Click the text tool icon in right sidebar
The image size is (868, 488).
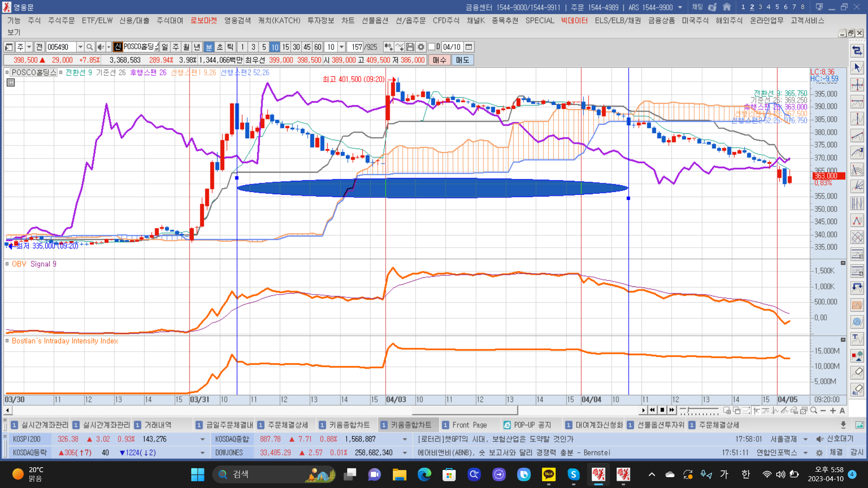click(857, 338)
